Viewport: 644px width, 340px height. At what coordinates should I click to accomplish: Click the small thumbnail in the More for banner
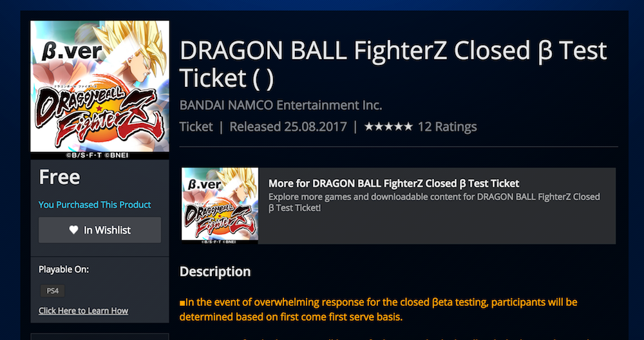220,205
